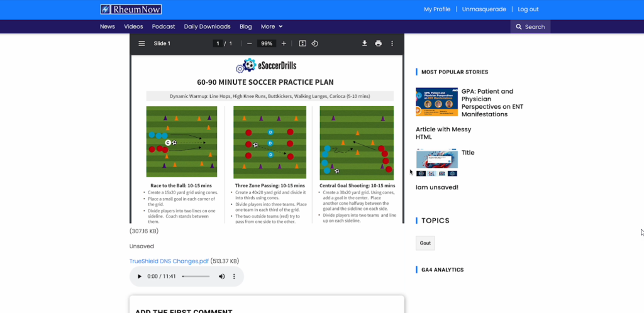Play the audio clip
The height and width of the screenshot is (313, 644).
(140, 277)
